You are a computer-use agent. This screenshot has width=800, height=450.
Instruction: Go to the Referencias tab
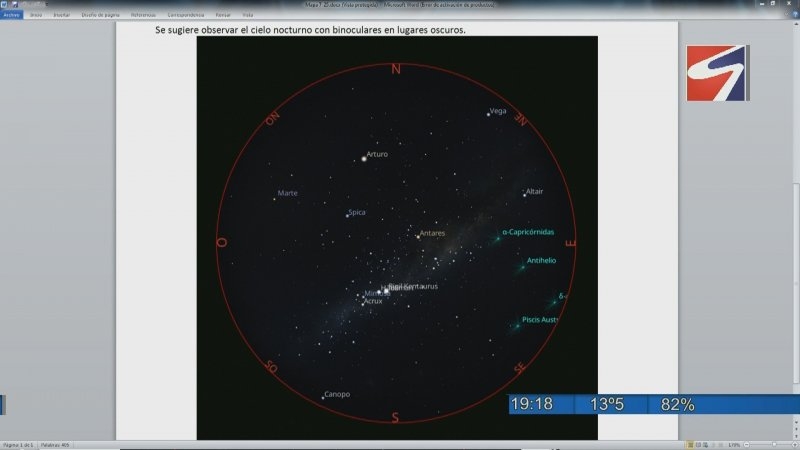point(143,15)
